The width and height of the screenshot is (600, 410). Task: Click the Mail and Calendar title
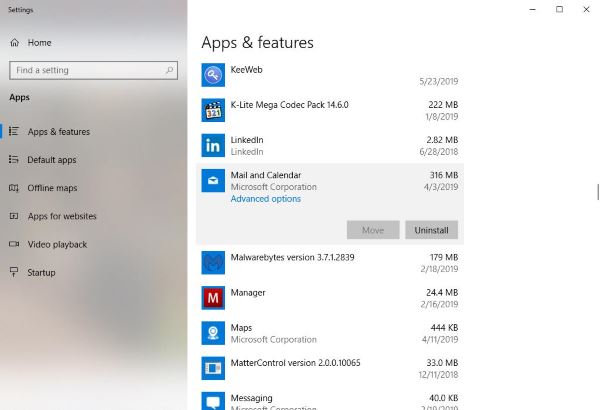(266, 175)
